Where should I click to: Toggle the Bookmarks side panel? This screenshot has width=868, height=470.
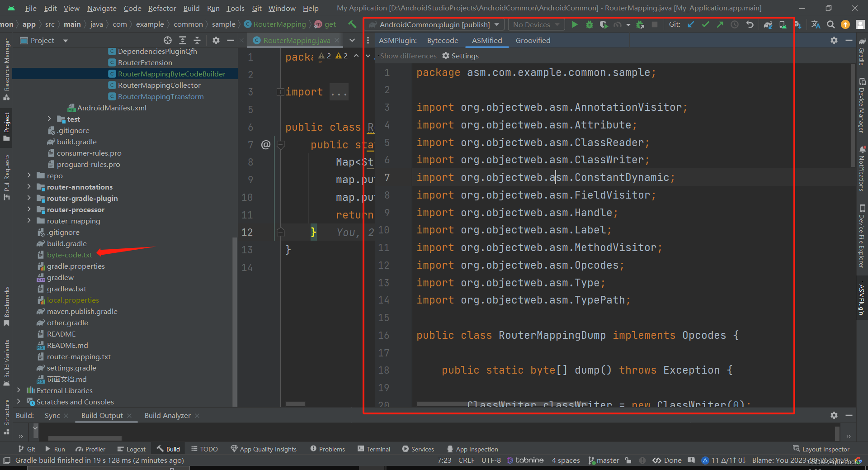click(6, 306)
